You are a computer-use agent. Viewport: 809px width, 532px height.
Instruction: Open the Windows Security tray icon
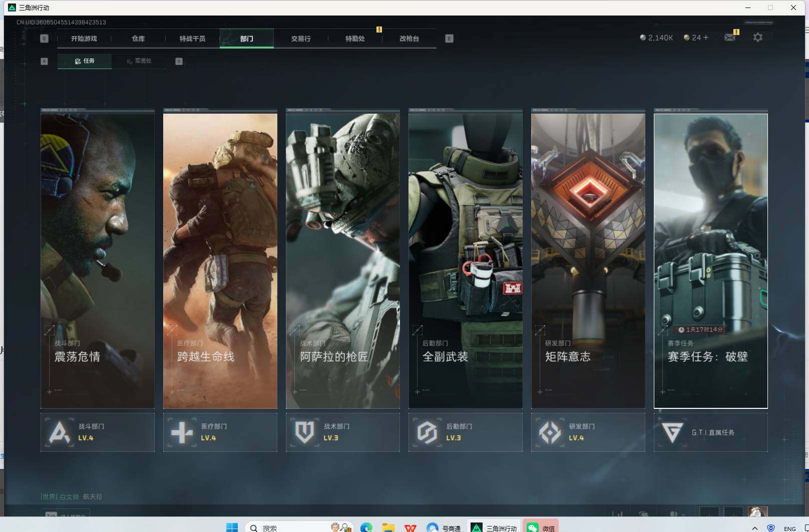[x=771, y=528]
